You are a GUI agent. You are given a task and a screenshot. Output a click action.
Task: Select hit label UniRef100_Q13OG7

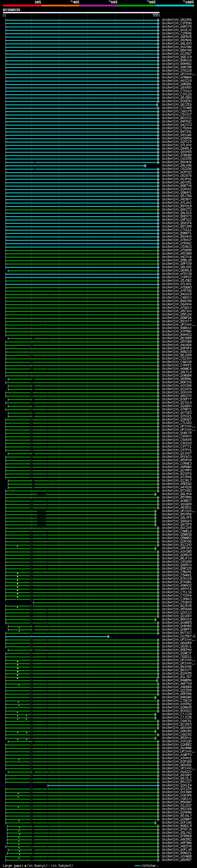[177, 454]
